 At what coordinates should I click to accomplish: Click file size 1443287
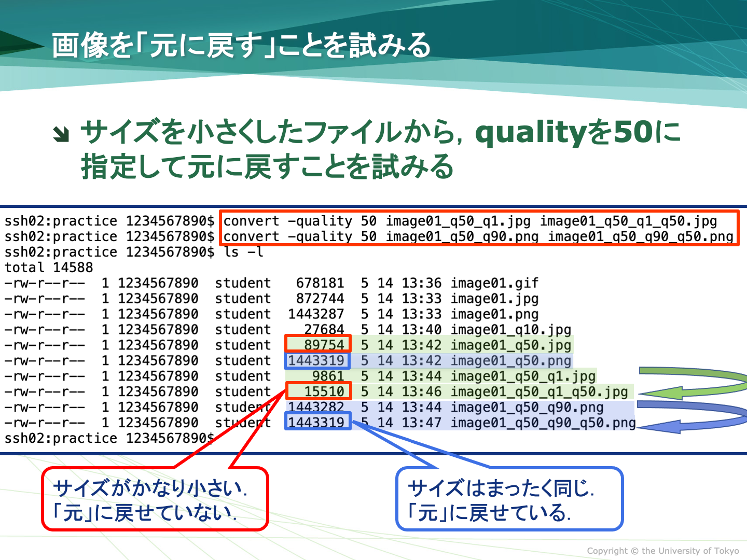click(316, 314)
